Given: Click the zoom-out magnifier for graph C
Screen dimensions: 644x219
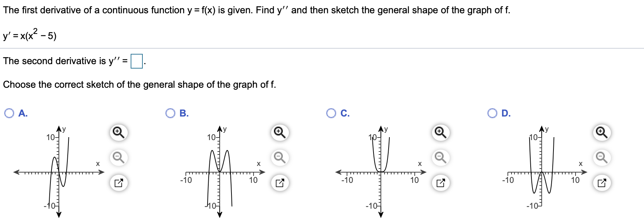Looking at the screenshot, I should tap(440, 157).
